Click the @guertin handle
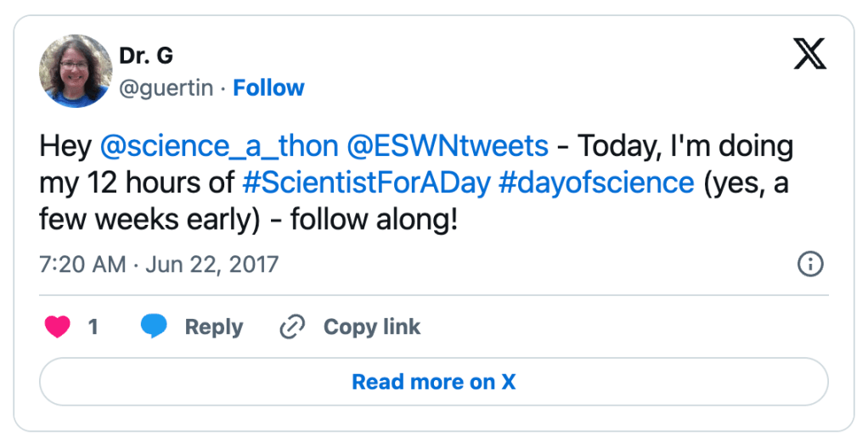The image size is (868, 442). click(x=166, y=87)
